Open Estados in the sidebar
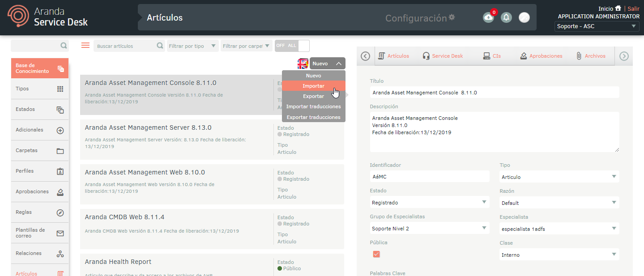 (x=40, y=110)
